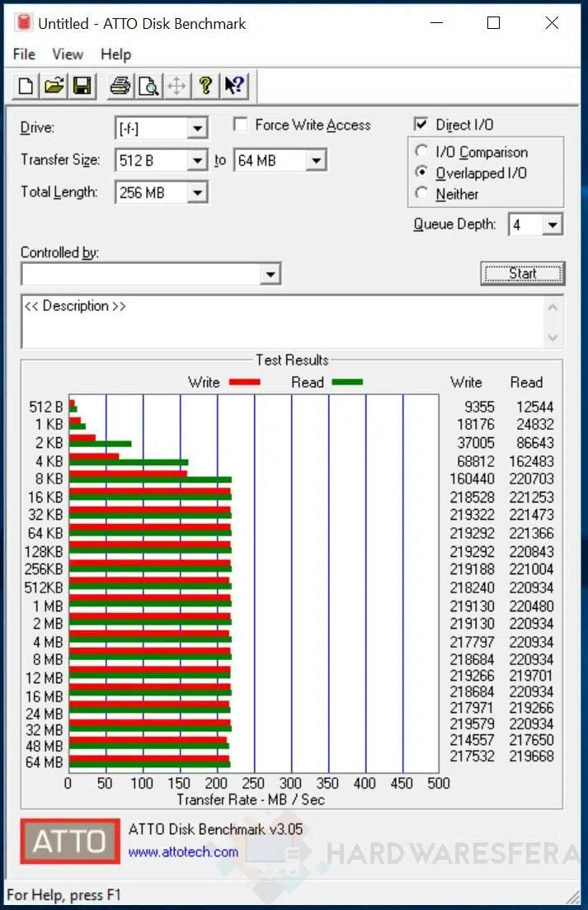
Task: Click the green Read legend swatch
Action: 347,382
